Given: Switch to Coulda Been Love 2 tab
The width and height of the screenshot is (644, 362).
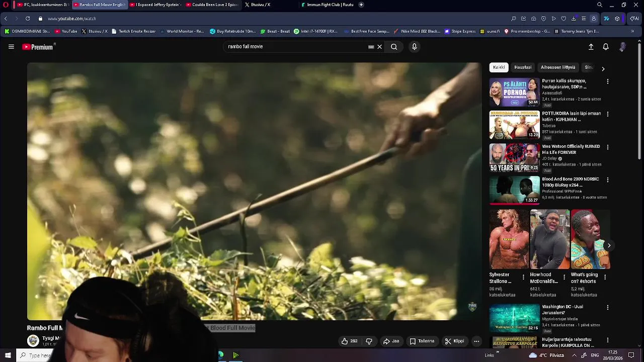Looking at the screenshot, I should [x=212, y=5].
